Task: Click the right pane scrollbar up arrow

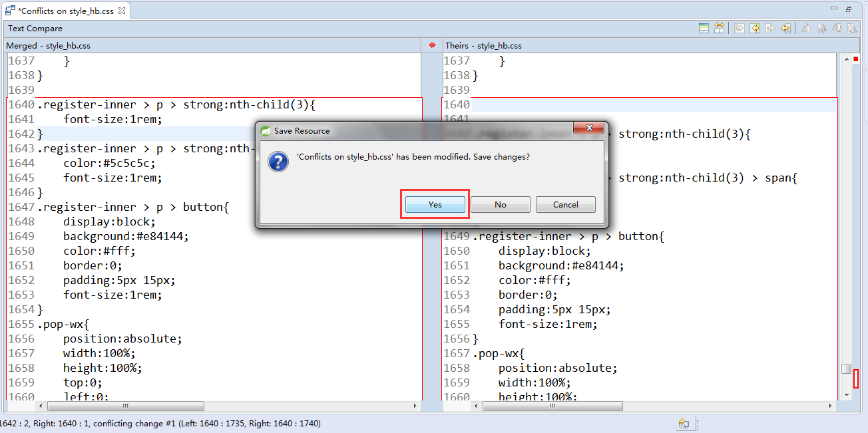Action: [845, 60]
